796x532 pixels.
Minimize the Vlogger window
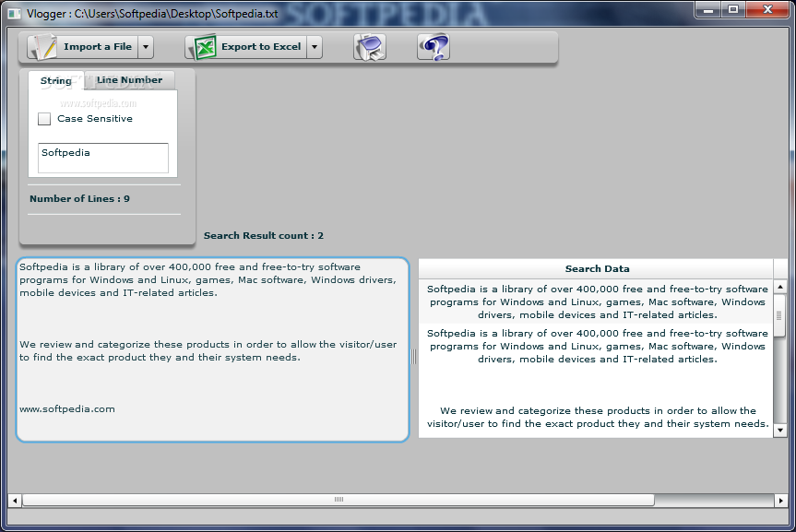708,9
